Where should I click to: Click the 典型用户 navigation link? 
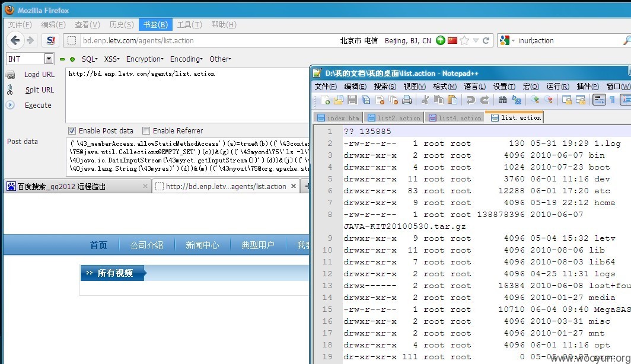pos(258,245)
